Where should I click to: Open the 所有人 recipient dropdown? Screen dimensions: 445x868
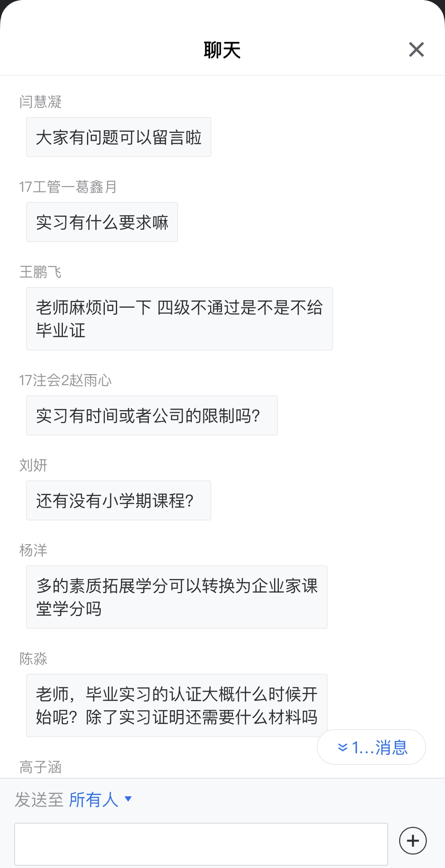(100, 800)
